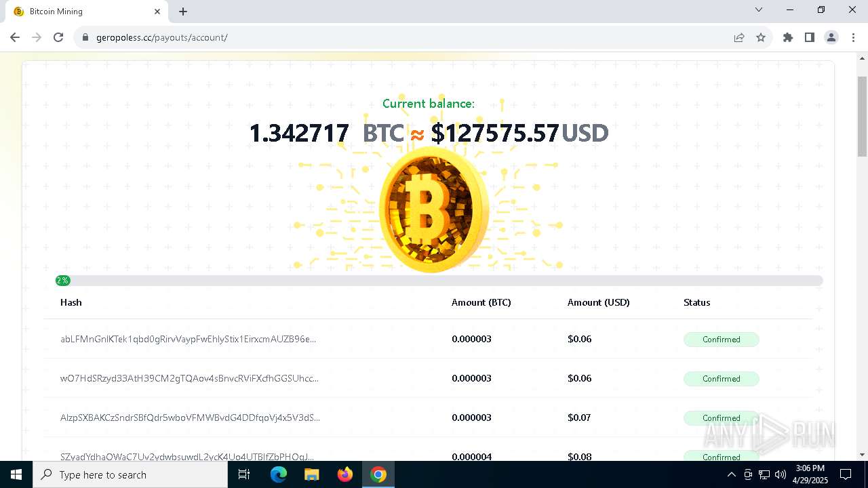Screen dimensions: 868x488
Task: Click Confirmed badge in abLFMnGnlKTek row
Action: tap(722, 340)
